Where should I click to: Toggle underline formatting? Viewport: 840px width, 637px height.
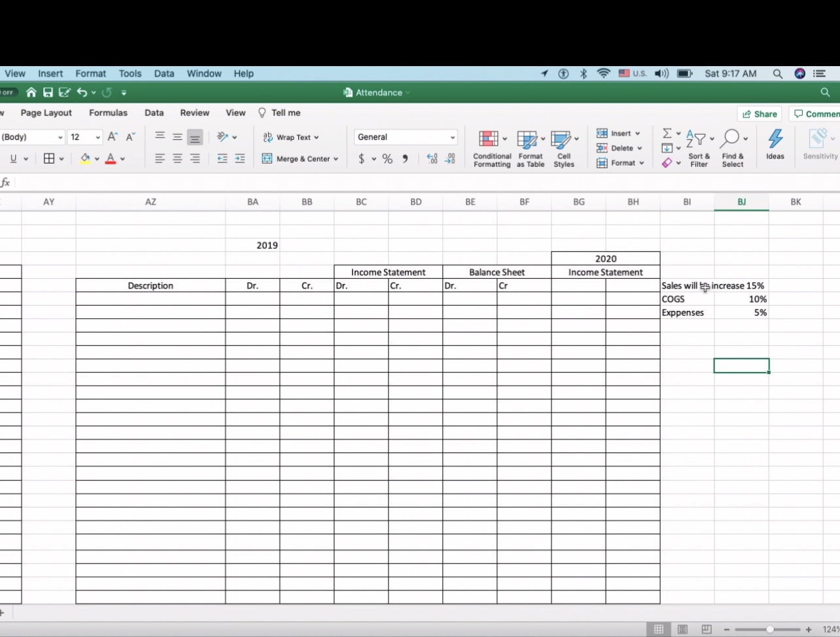[12, 158]
